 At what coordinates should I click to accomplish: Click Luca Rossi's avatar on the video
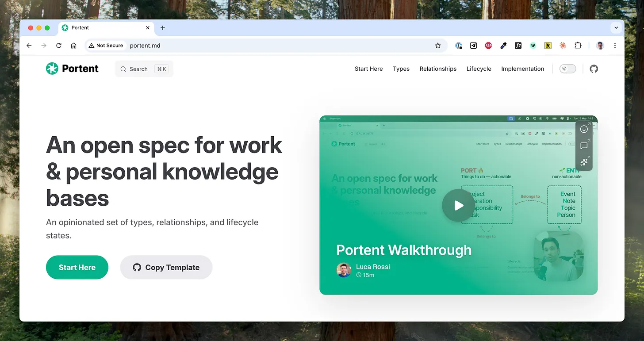[344, 270]
